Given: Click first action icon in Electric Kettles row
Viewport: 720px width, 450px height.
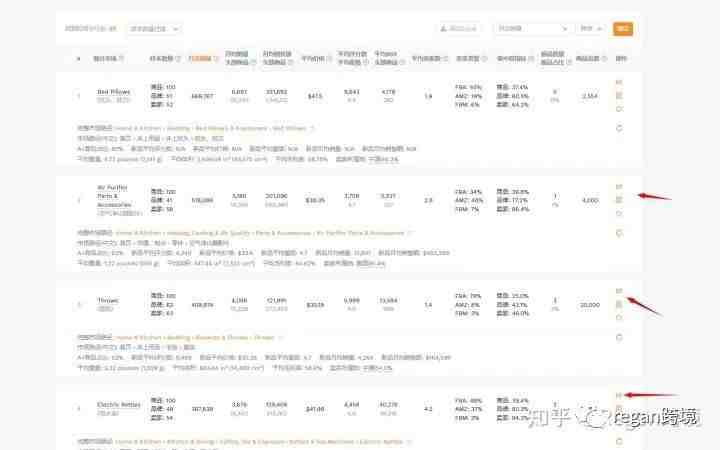Looking at the screenshot, I should pyautogui.click(x=619, y=395).
